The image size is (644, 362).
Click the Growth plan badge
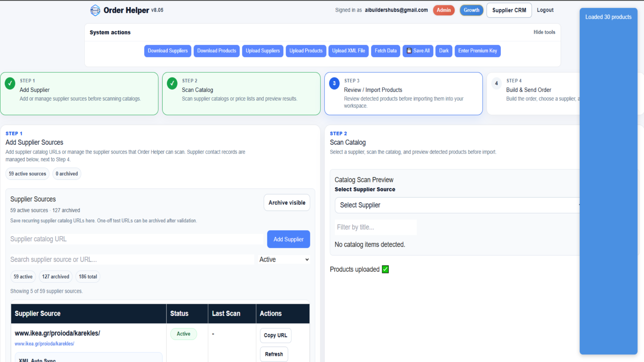click(x=471, y=10)
